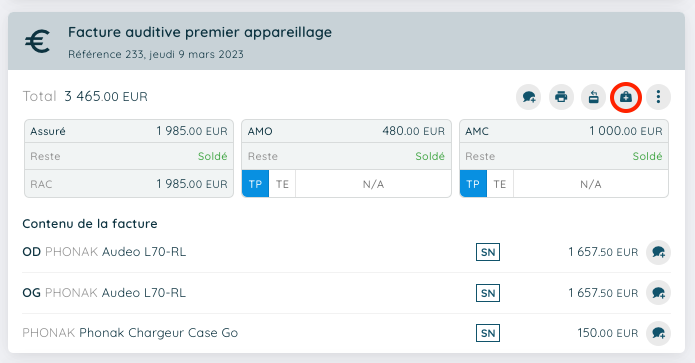
Task: Click the red-circled medical kit icon
Action: [x=626, y=97]
